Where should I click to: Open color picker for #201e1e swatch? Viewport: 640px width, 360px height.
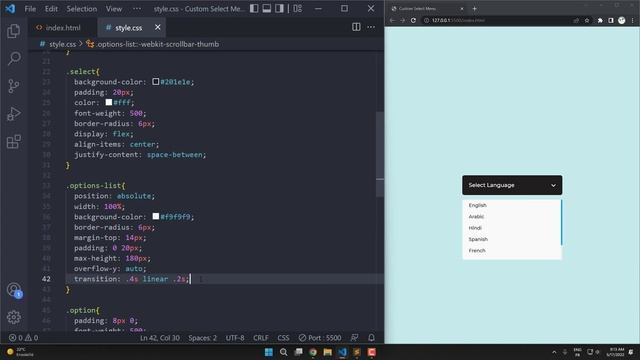(156, 82)
